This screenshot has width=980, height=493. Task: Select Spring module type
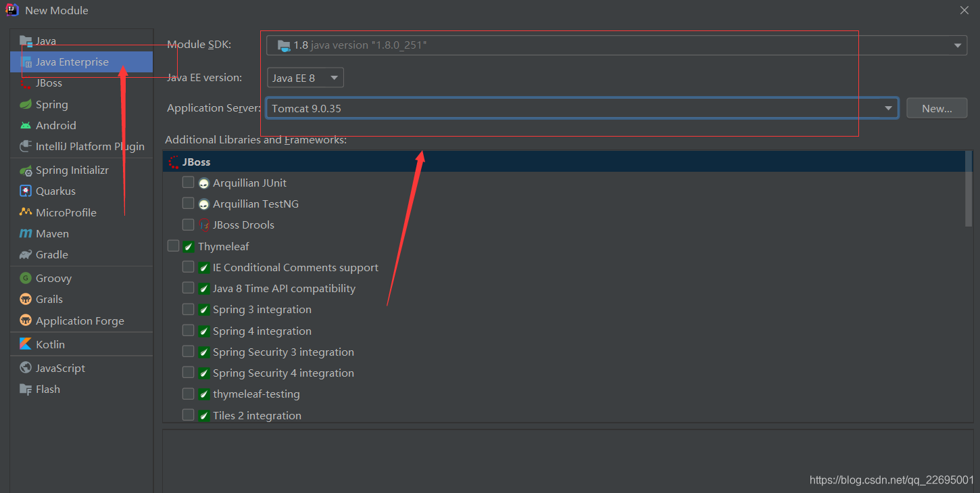click(81, 104)
